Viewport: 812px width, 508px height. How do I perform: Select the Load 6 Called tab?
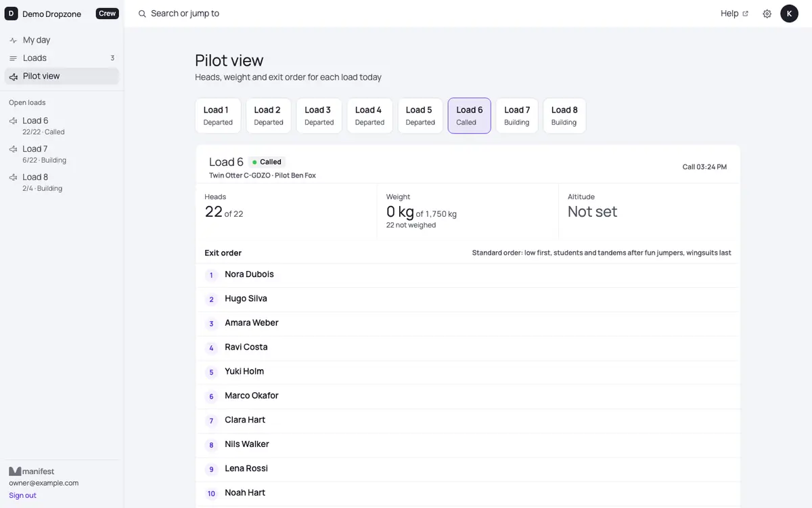click(x=470, y=116)
